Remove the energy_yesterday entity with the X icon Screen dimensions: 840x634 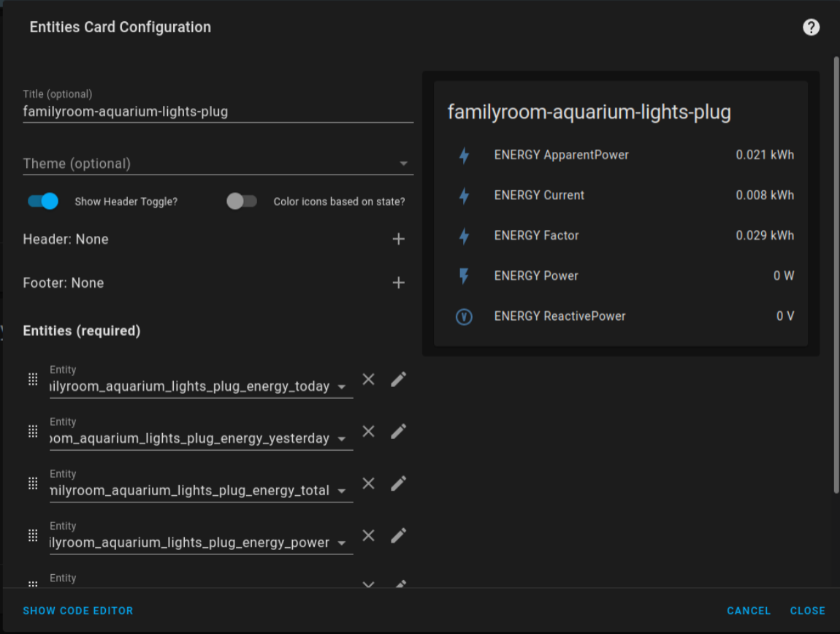click(368, 431)
